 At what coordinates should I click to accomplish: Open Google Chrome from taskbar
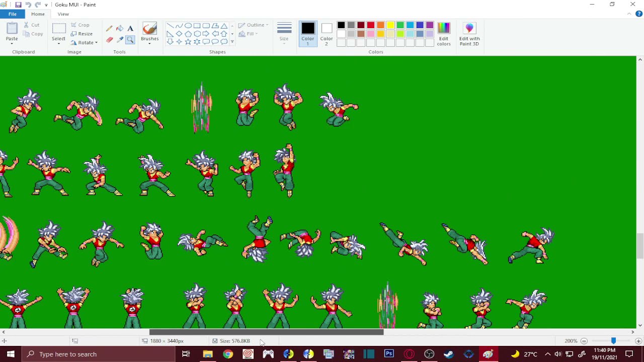[x=228, y=354]
